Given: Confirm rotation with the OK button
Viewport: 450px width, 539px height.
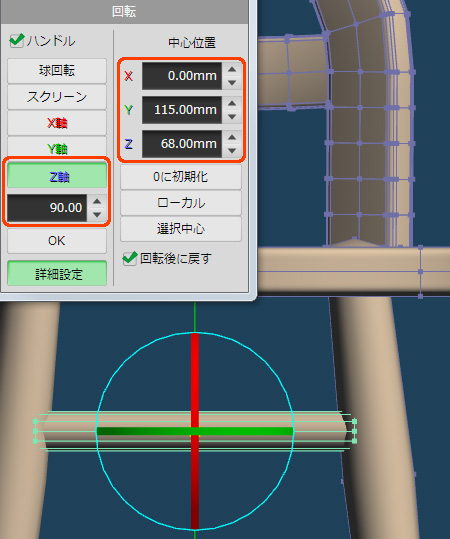Looking at the screenshot, I should click(x=57, y=241).
